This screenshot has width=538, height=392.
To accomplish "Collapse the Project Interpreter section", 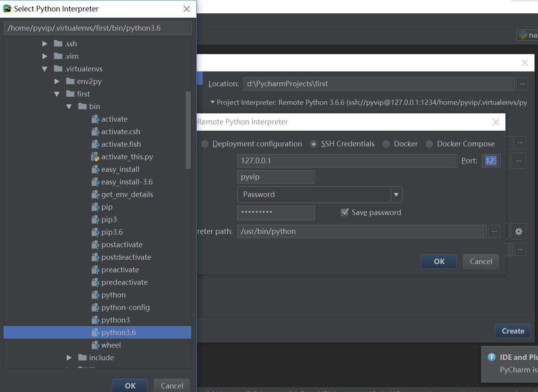I will [x=212, y=102].
